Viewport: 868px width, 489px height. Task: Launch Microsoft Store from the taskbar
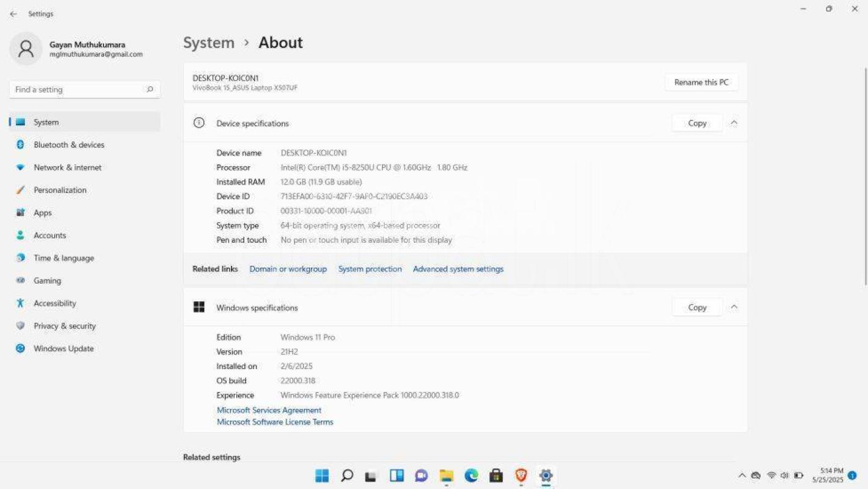[495, 476]
